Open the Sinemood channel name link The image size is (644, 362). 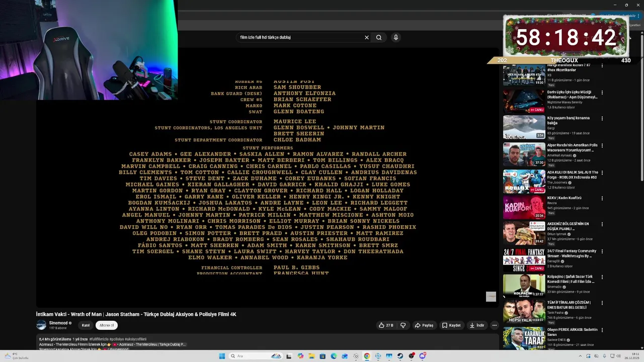pos(58,323)
